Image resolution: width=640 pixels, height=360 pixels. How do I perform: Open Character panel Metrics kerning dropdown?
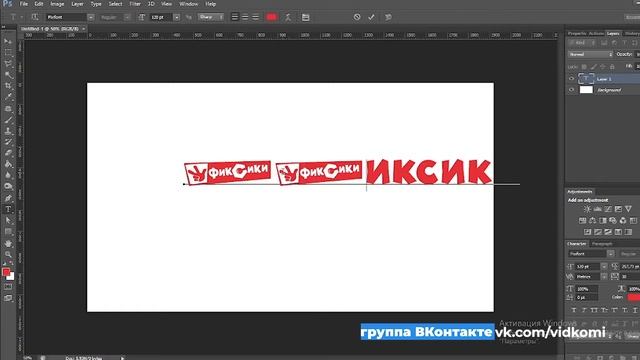coord(604,277)
